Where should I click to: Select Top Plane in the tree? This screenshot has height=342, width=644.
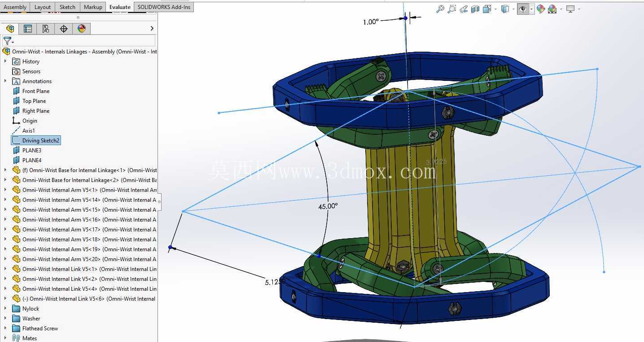[x=34, y=101]
